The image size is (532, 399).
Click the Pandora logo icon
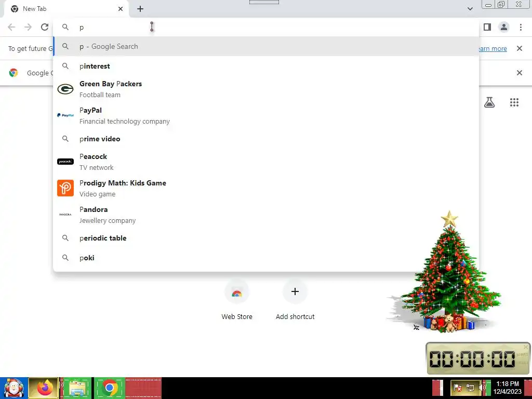coord(65,215)
